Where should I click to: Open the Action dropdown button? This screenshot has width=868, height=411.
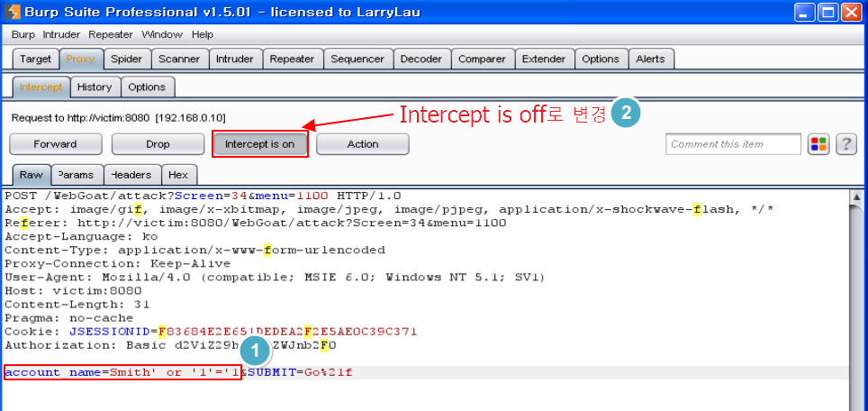point(363,144)
